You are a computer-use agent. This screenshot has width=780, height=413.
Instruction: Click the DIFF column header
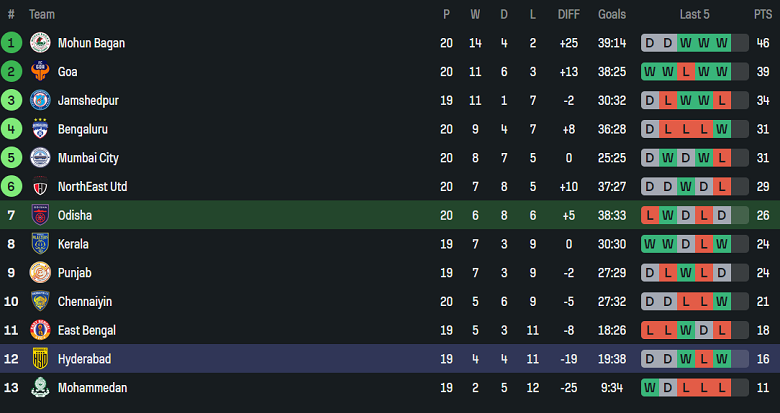point(568,14)
